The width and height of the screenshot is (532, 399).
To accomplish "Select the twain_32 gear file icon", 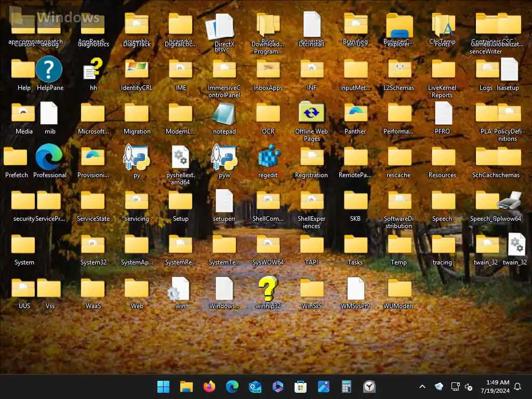I will (x=516, y=244).
